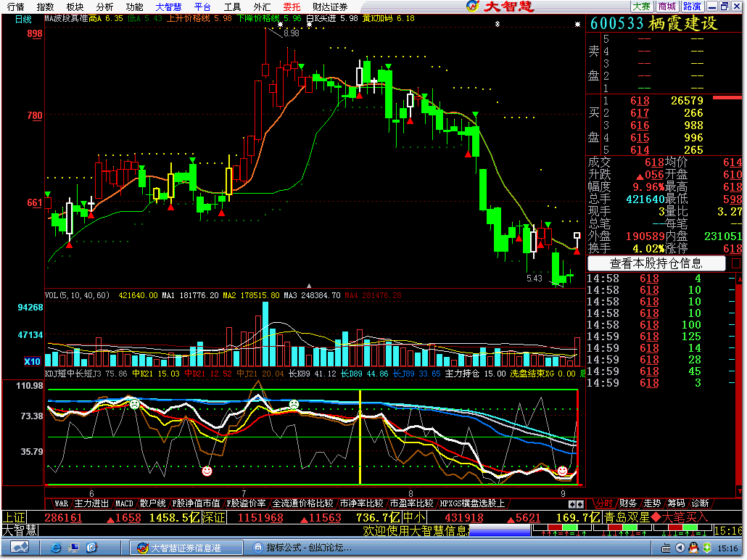Open the 工具 menu

232,7
